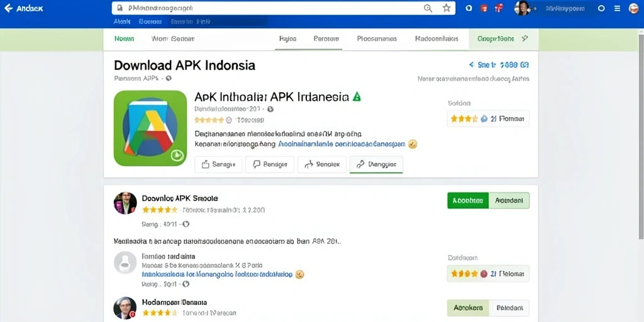
Task: Select the Rajoe tab
Action: 287,39
